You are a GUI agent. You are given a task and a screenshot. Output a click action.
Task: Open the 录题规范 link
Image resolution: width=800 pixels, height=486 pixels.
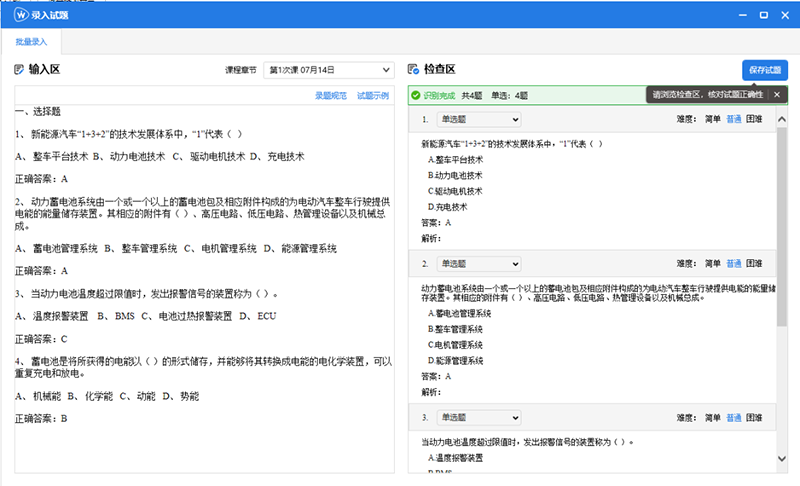(x=331, y=96)
